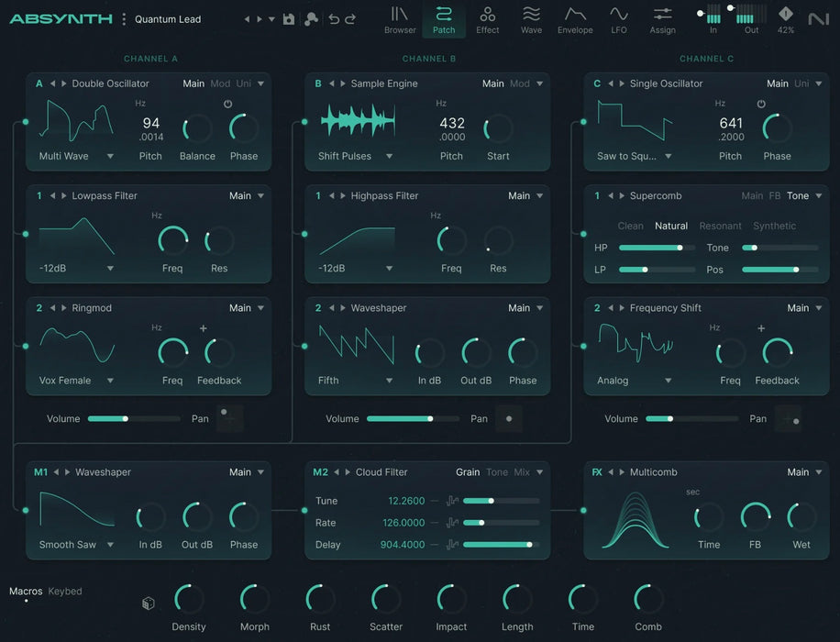
Task: Select the Patch view icon
Action: 444,19
